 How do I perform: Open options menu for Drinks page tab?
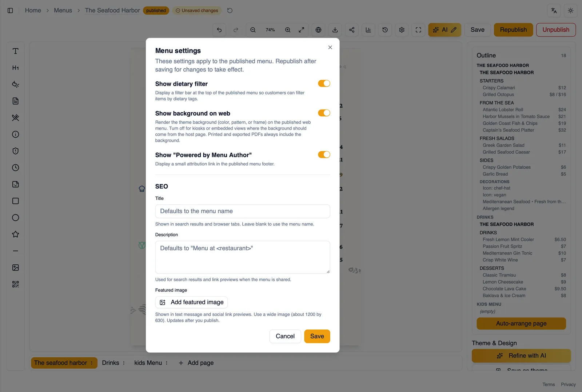click(124, 363)
